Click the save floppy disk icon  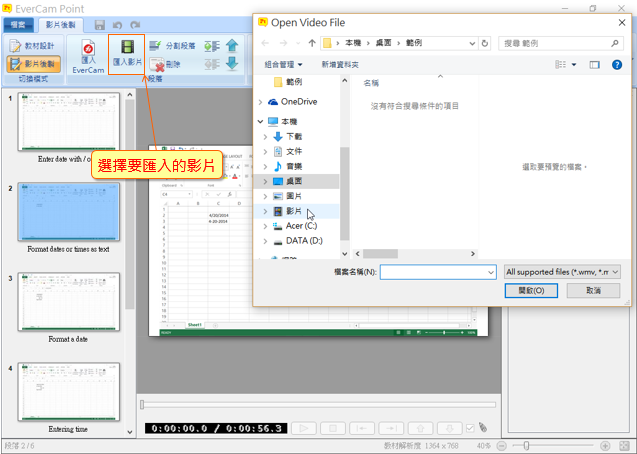pyautogui.click(x=100, y=23)
